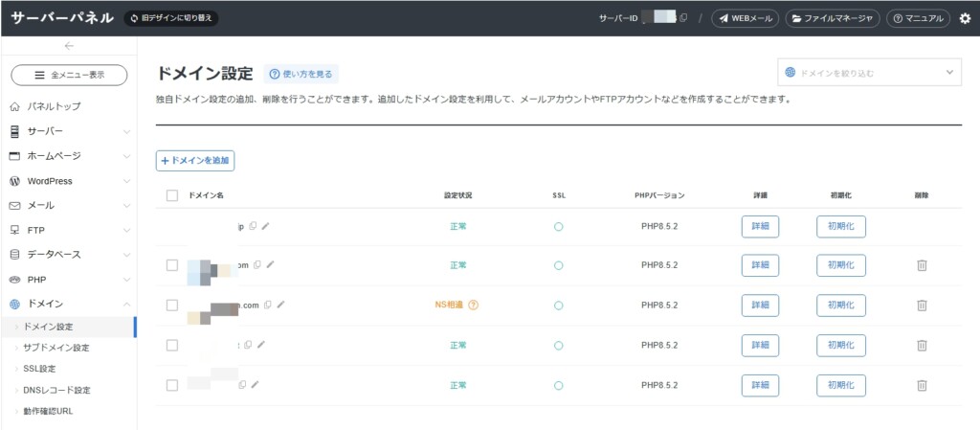Copy the domain name ending in jp
Image resolution: width=980 pixels, height=430 pixels.
pos(253,226)
